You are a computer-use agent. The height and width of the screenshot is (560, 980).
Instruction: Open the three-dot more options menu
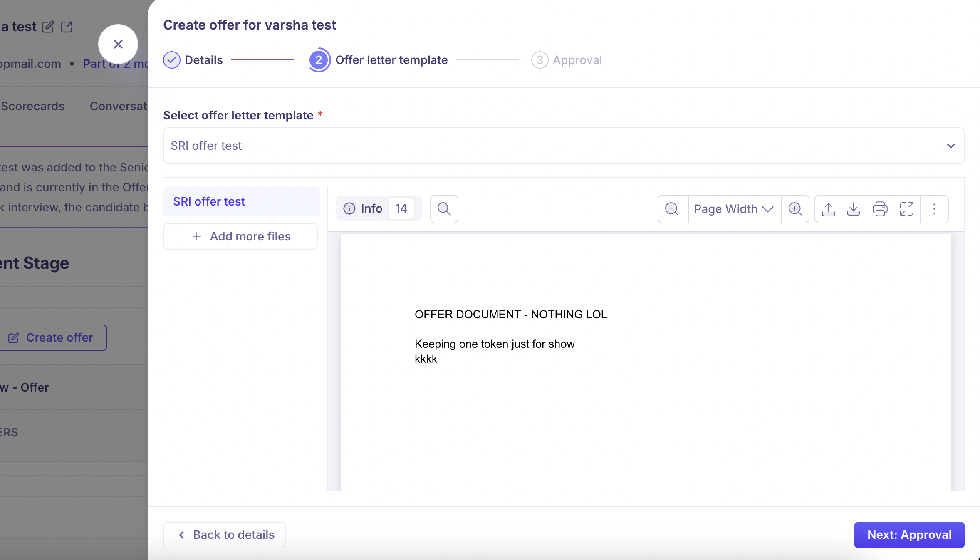(x=934, y=209)
